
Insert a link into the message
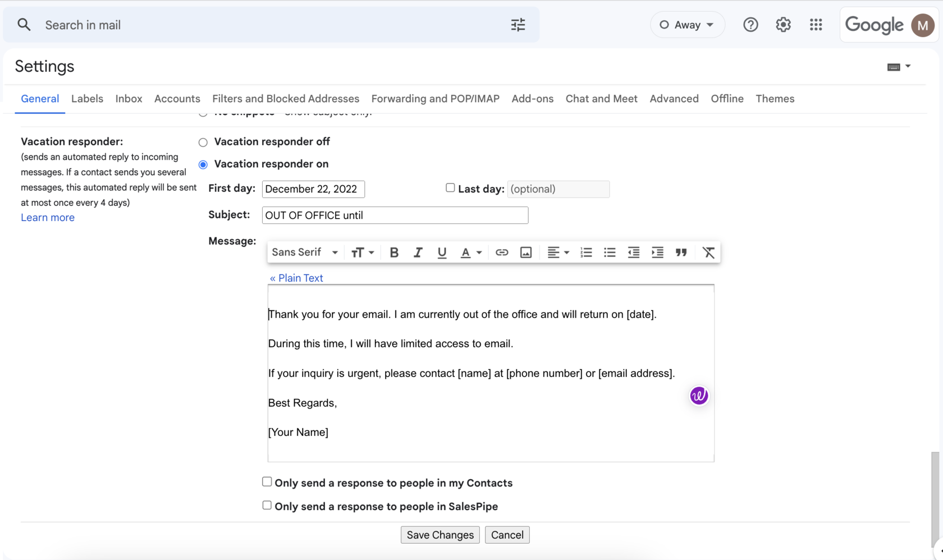tap(501, 253)
